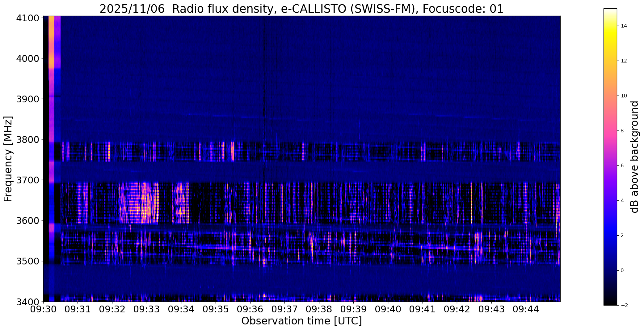This screenshot has width=644, height=330.
Task: Click the time tick label "09:33"
Action: [x=147, y=309]
